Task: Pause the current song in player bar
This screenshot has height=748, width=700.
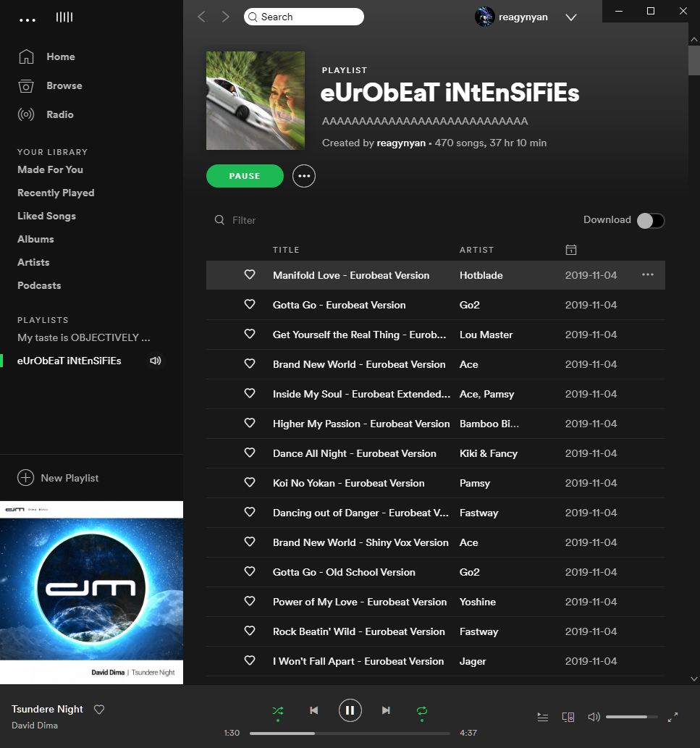Action: (x=350, y=710)
